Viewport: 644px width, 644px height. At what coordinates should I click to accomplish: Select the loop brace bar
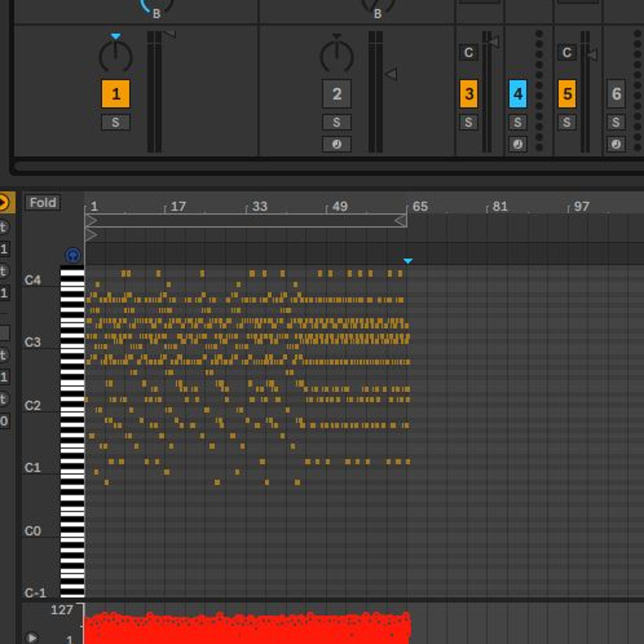(246, 221)
